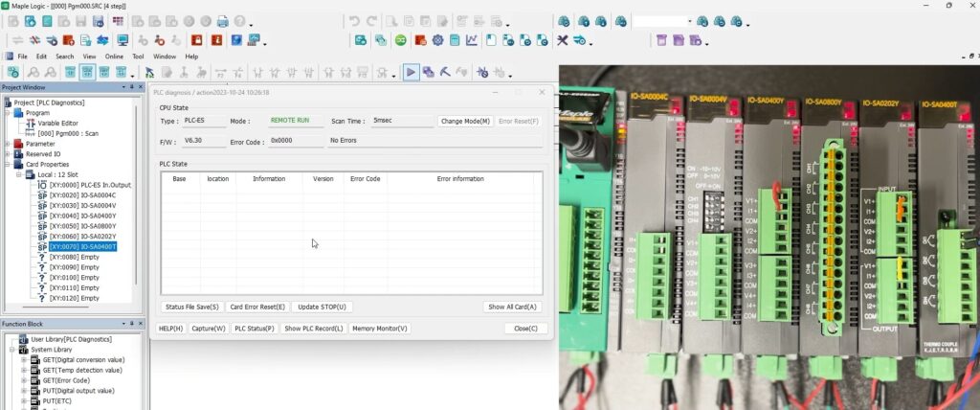This screenshot has width=980, height=410.
Task: Click the undo arrow icon
Action: coord(354,21)
